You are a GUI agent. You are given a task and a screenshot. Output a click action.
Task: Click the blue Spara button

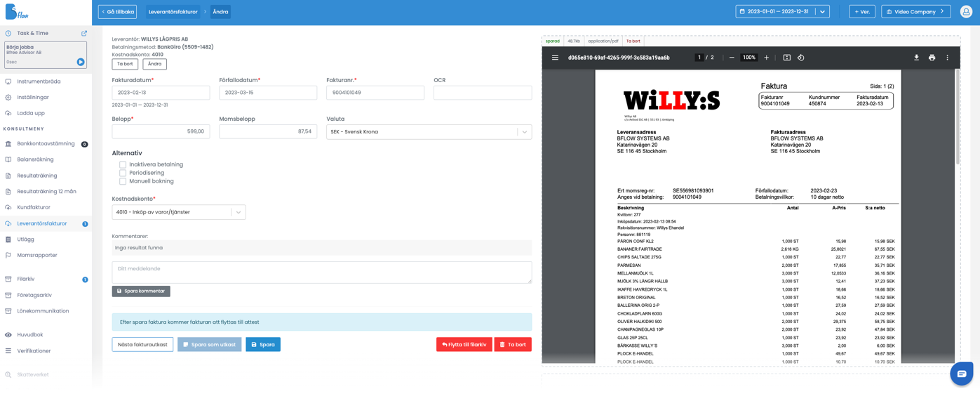pyautogui.click(x=263, y=345)
